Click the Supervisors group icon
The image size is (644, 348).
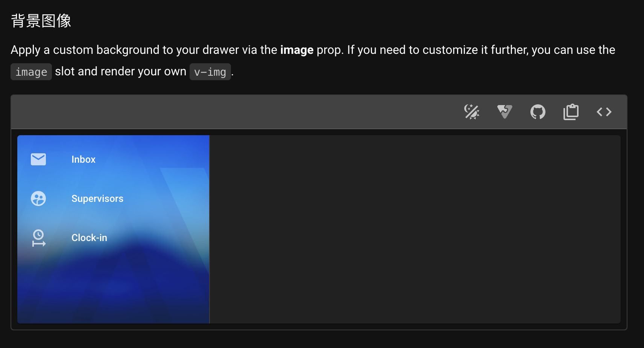[x=38, y=198]
